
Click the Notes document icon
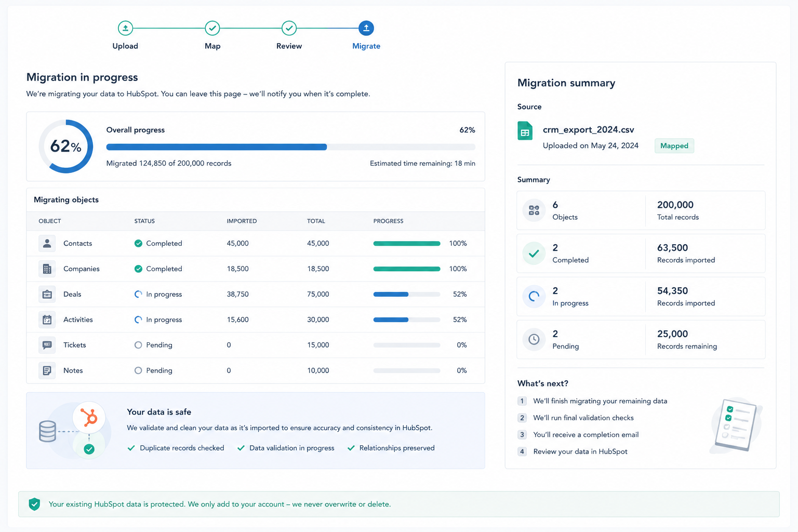click(x=47, y=370)
